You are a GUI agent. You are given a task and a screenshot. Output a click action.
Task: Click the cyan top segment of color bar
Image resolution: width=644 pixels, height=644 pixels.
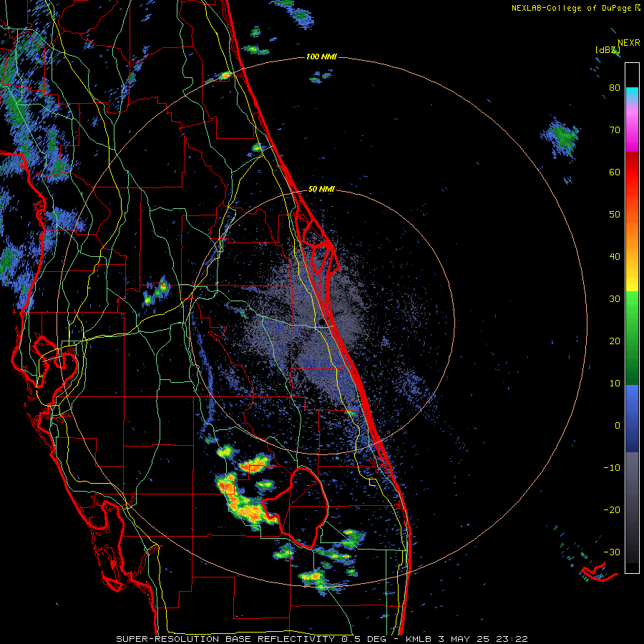point(632,94)
